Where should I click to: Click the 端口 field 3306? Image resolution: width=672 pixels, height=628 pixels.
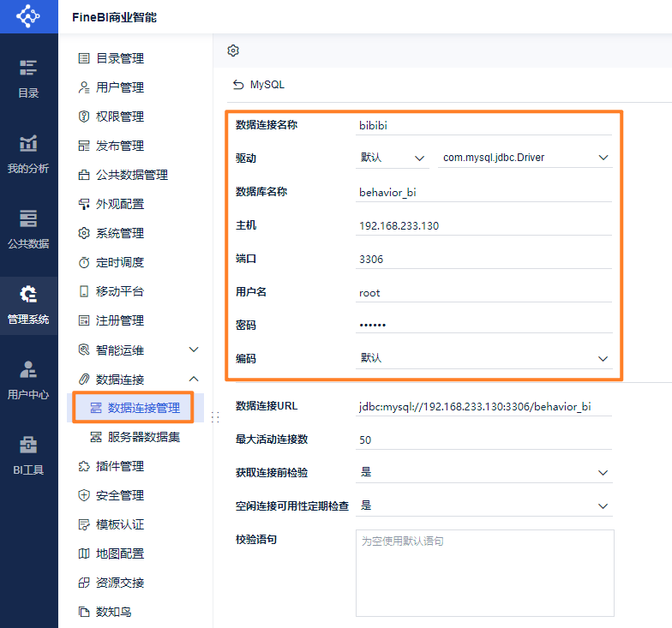click(x=483, y=259)
